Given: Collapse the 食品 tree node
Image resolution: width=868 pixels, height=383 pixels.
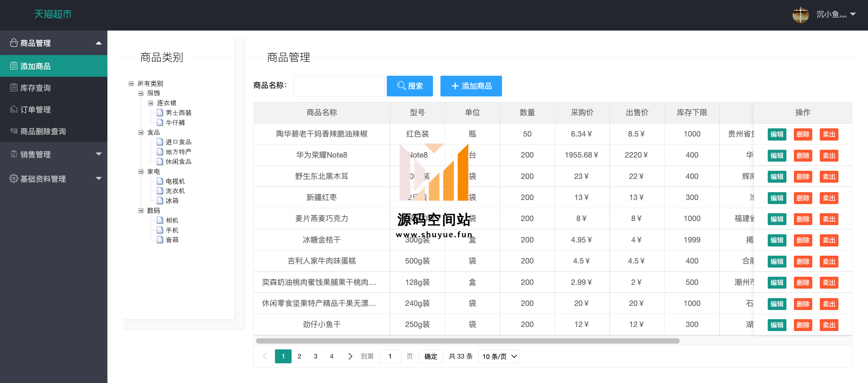Looking at the screenshot, I should tap(141, 132).
